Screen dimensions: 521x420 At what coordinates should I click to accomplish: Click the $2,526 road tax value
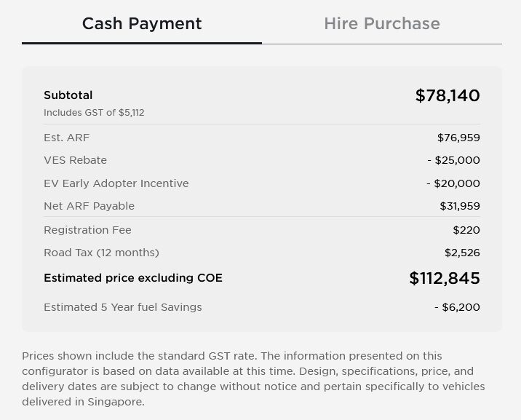pos(462,253)
